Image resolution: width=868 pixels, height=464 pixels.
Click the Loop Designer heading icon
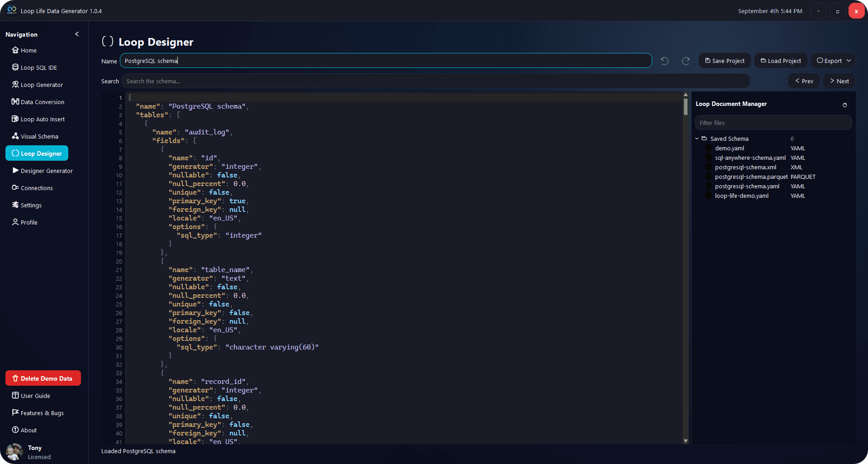click(107, 42)
